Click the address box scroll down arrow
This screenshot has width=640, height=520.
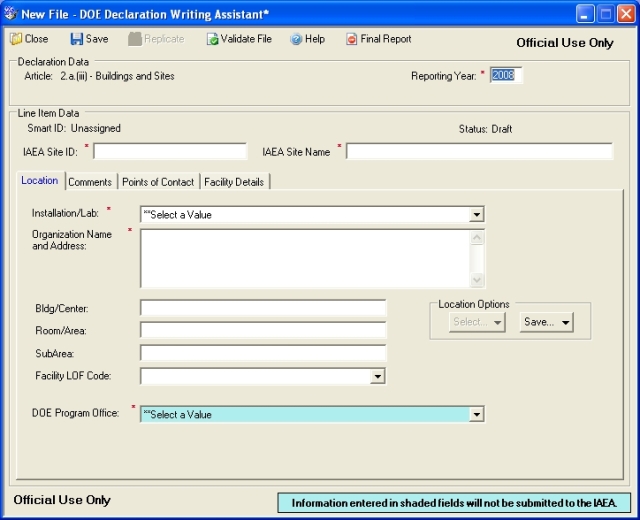pyautogui.click(x=477, y=280)
